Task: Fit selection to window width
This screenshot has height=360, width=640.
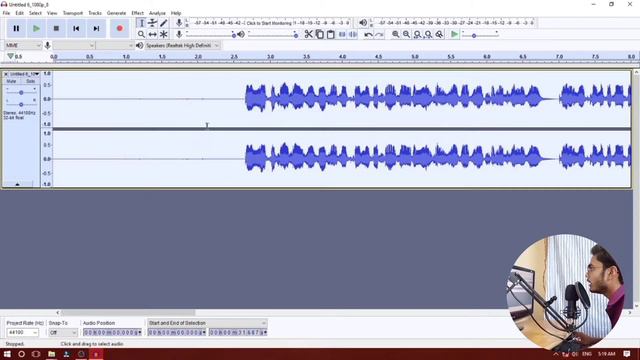Action: [417, 35]
